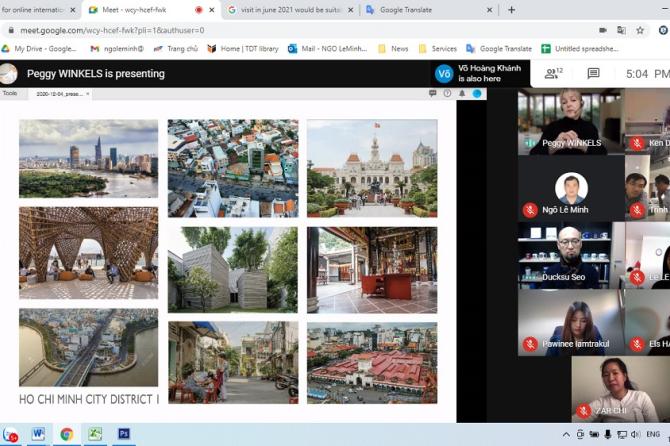Screen dimensions: 670x446
Task: Click muted mic icon on Ducksu Seo tile
Action: click(x=530, y=277)
